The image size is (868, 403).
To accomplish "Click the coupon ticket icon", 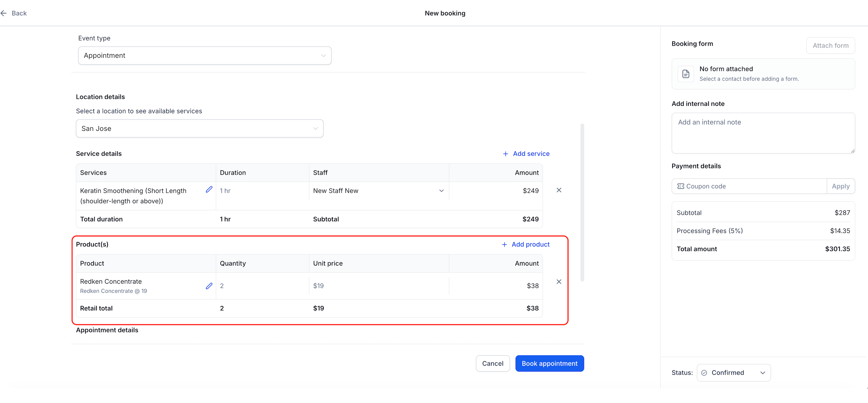I will point(680,186).
